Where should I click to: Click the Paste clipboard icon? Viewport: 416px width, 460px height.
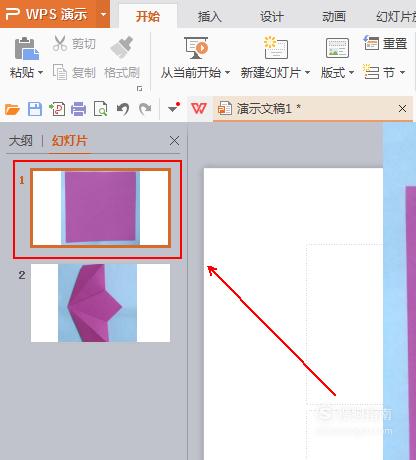click(x=27, y=48)
